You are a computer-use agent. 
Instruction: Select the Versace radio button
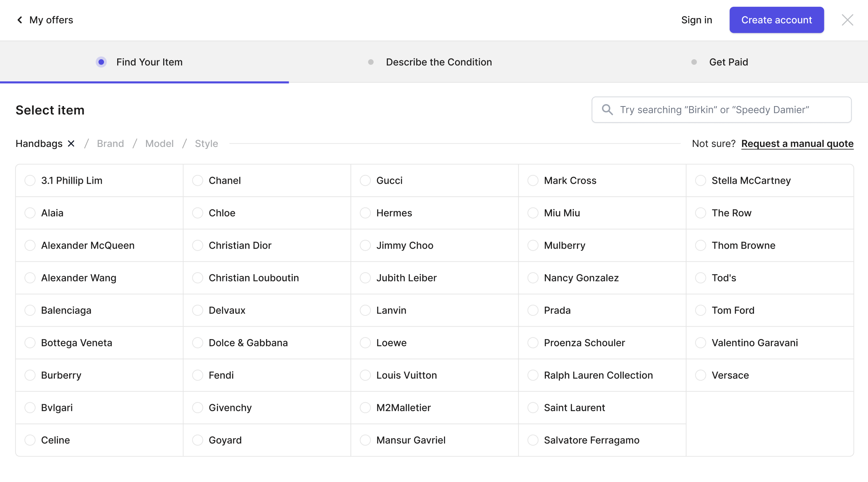pos(700,375)
